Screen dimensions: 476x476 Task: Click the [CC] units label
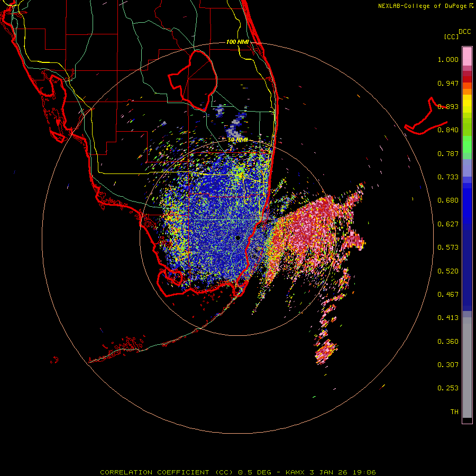pos(451,36)
